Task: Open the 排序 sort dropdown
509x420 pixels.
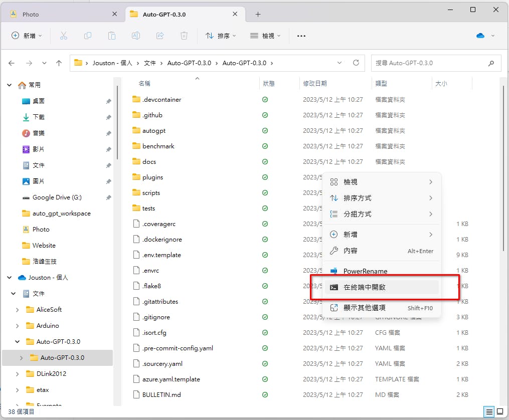Action: (x=221, y=36)
